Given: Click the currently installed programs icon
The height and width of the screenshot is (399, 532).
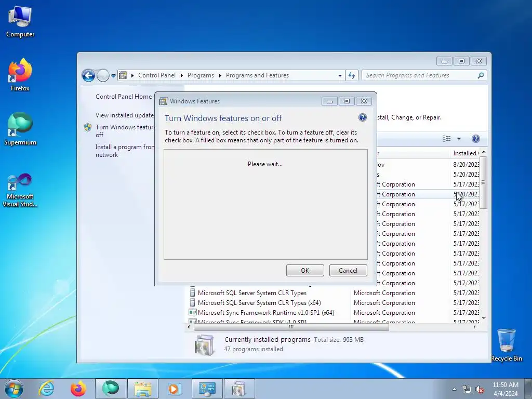Looking at the screenshot, I should click(204, 345).
